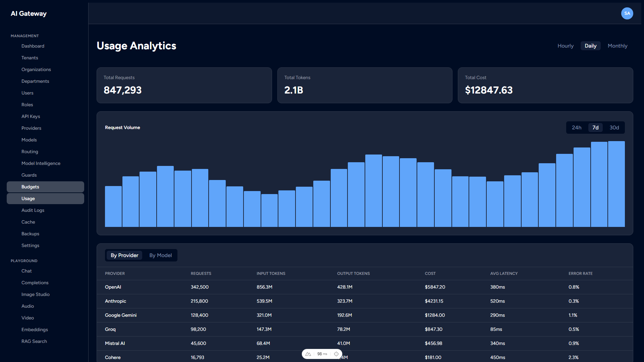Click the target icon in the bottom pill
Image resolution: width=644 pixels, height=362 pixels.
pyautogui.click(x=336, y=354)
